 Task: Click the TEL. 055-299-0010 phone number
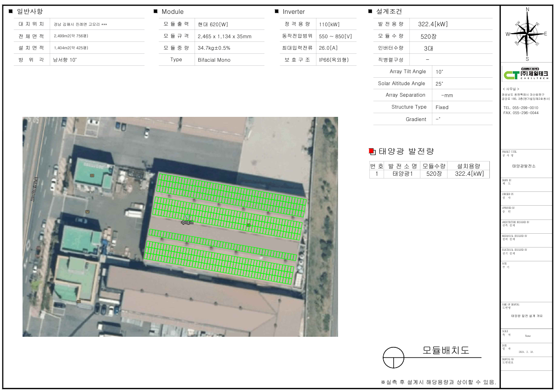(521, 108)
